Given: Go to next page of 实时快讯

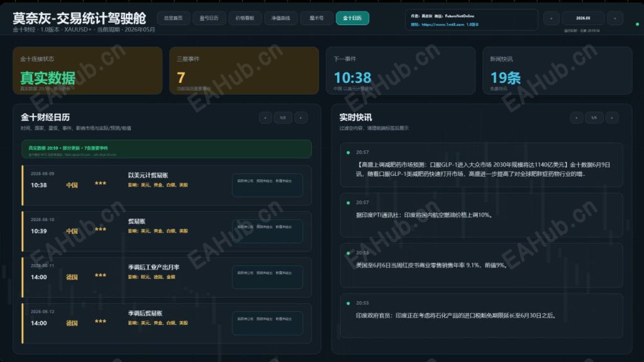Looking at the screenshot, I should point(611,118).
